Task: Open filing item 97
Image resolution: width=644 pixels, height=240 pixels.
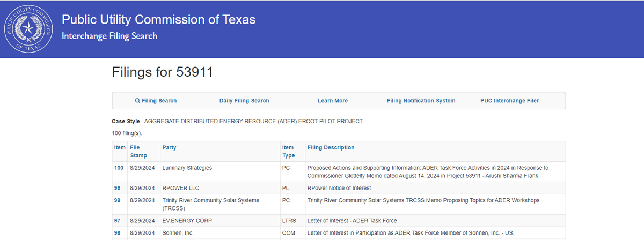Action: 117,221
